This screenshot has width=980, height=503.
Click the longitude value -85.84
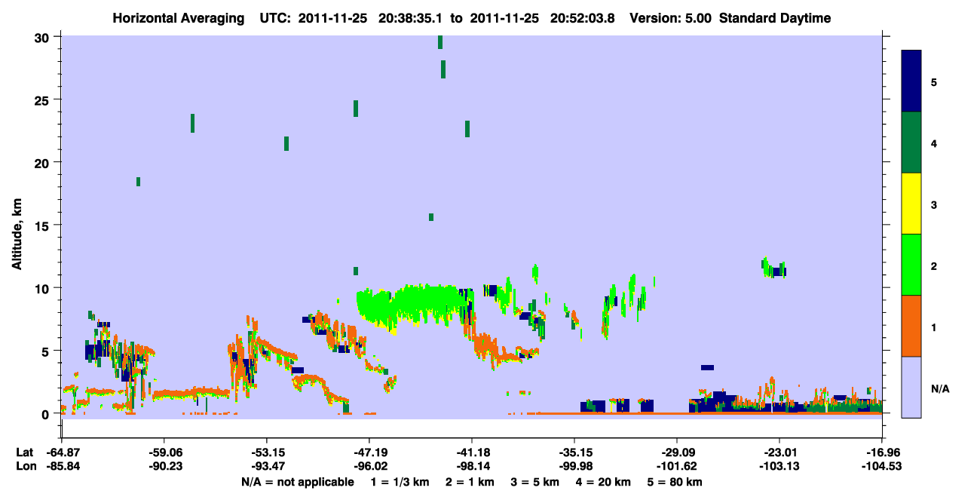pyautogui.click(x=62, y=466)
